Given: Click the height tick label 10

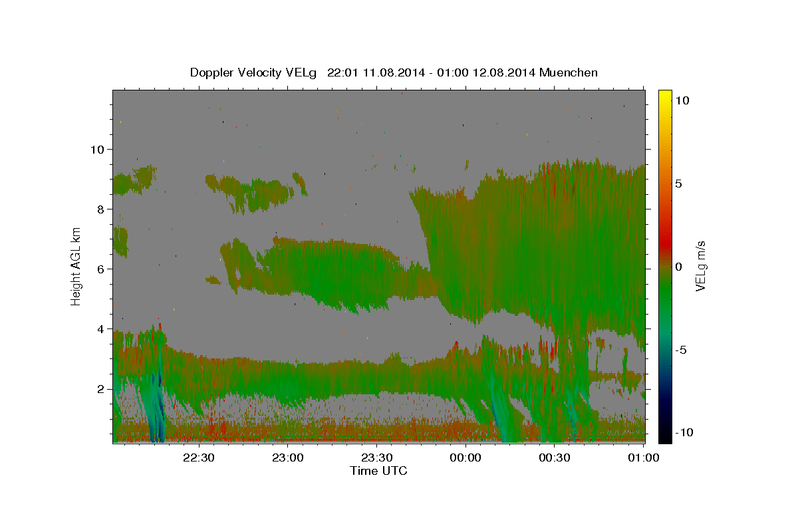Looking at the screenshot, I should coord(97,149).
